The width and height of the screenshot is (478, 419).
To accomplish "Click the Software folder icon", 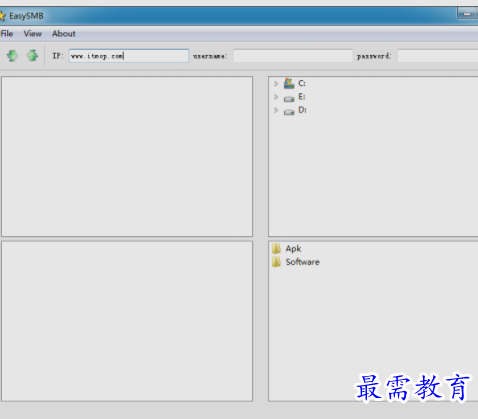I will pyautogui.click(x=276, y=262).
